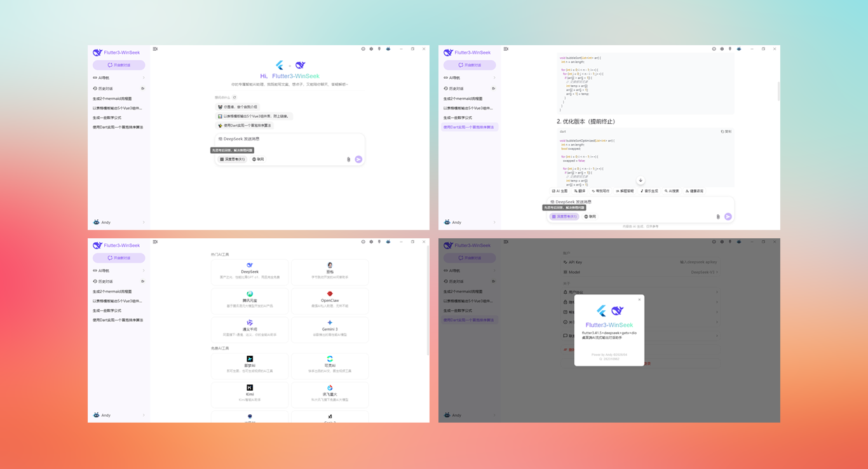Open the Andy profile row in the AI tools window

point(119,415)
